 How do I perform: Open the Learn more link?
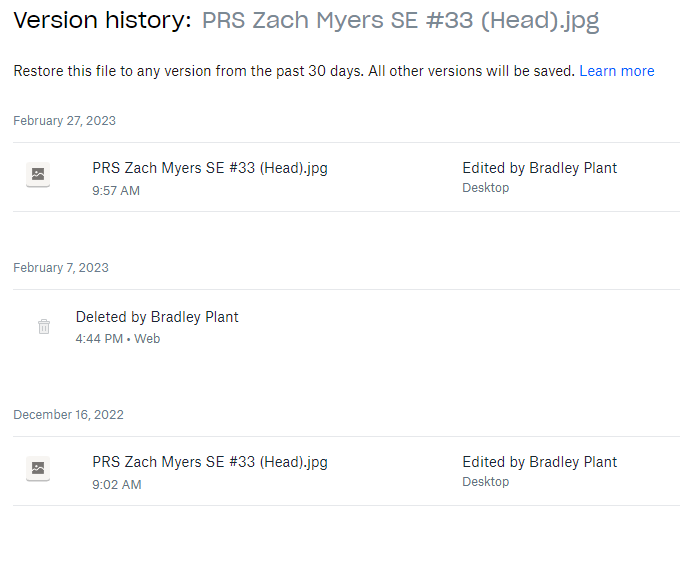pyautogui.click(x=616, y=71)
